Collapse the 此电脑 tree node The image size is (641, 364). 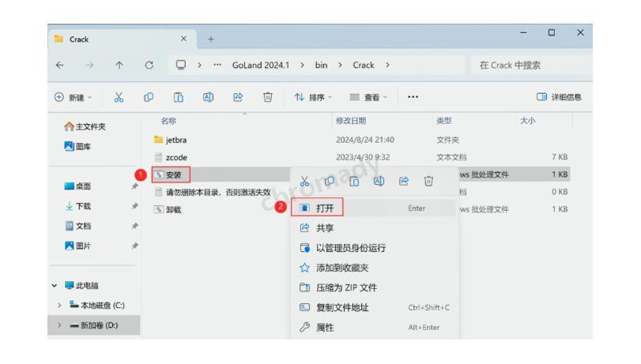(x=55, y=286)
